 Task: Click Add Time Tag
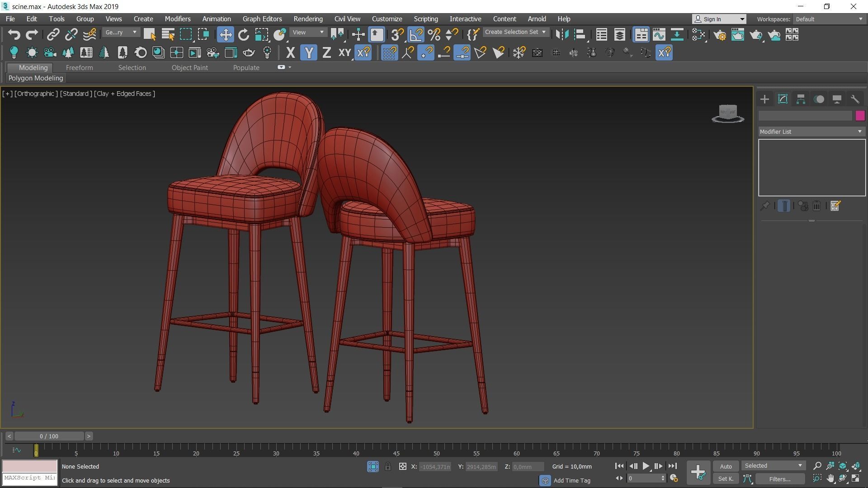pyautogui.click(x=572, y=481)
